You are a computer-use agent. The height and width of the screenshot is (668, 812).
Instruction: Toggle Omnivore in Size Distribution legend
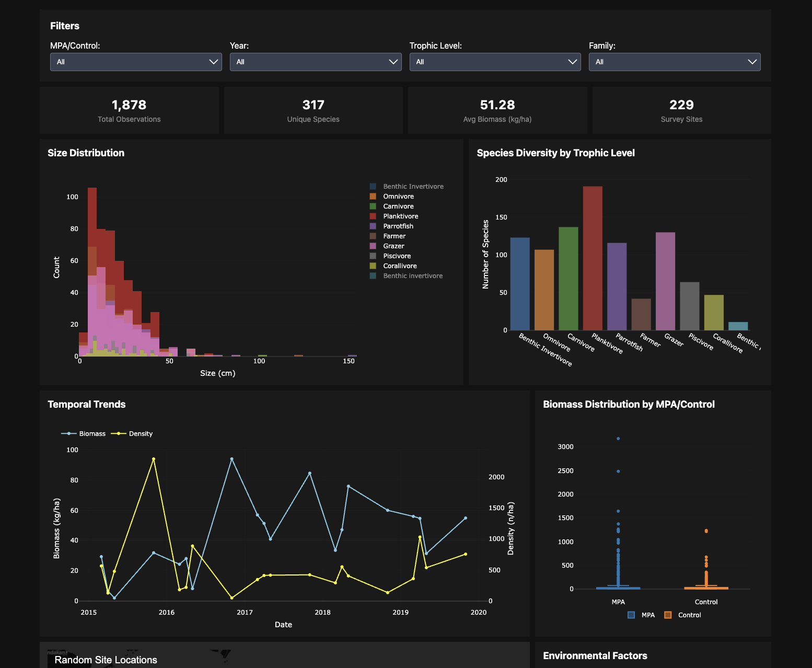coord(398,197)
